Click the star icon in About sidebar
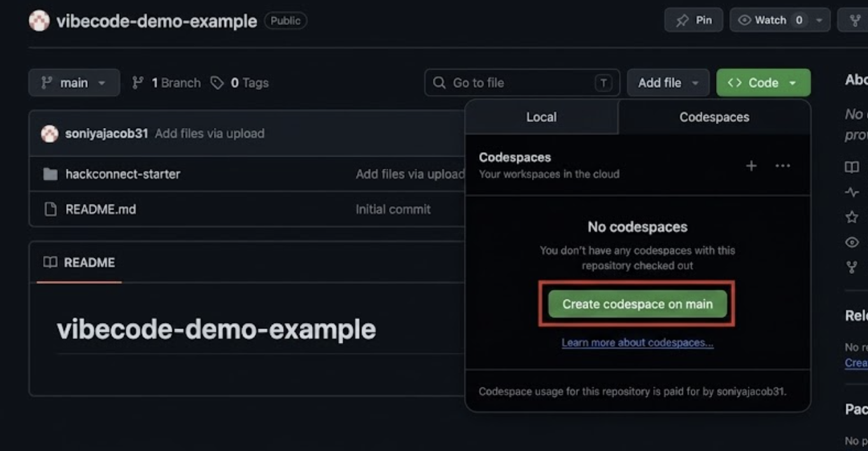This screenshot has width=868, height=451. coord(851,217)
